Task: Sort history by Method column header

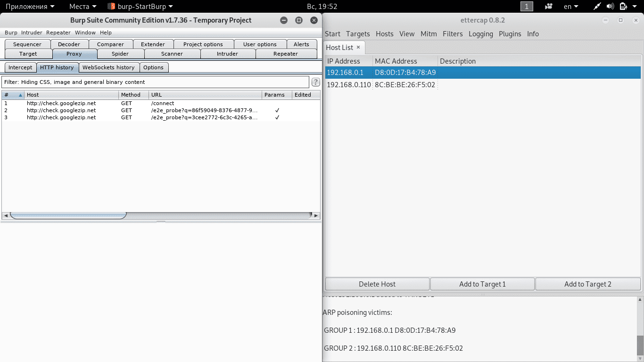Action: pyautogui.click(x=134, y=95)
